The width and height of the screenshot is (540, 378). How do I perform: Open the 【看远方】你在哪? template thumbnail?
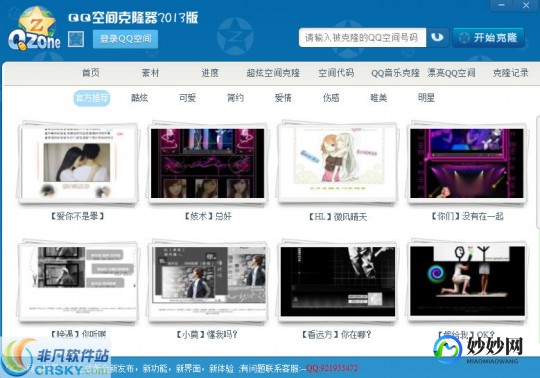click(338, 282)
